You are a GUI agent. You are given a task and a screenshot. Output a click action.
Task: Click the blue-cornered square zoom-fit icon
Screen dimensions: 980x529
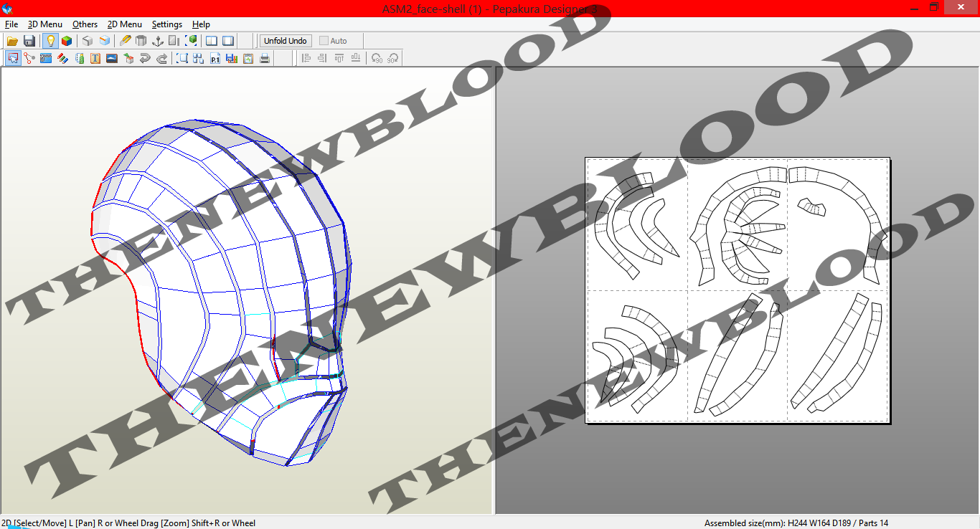182,58
